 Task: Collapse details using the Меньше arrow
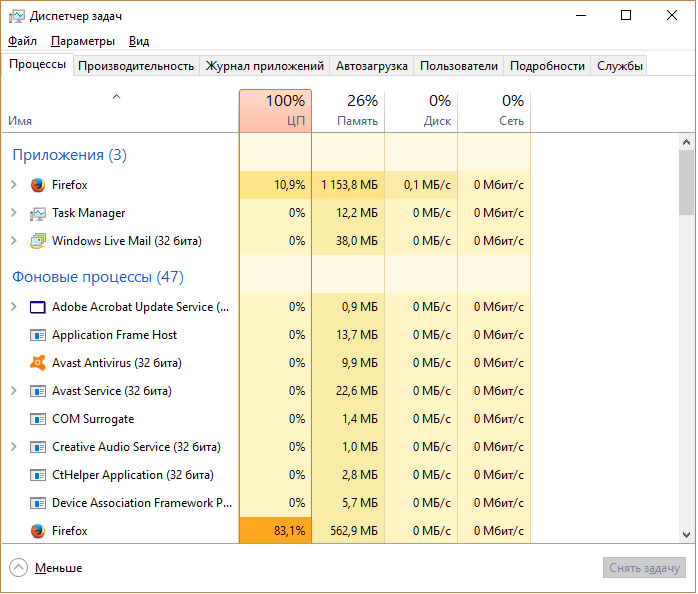pos(19,567)
